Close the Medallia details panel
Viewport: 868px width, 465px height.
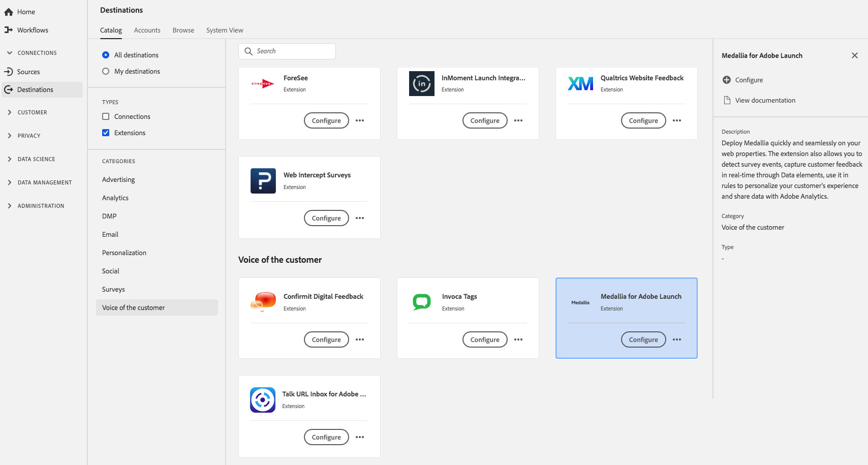point(855,55)
